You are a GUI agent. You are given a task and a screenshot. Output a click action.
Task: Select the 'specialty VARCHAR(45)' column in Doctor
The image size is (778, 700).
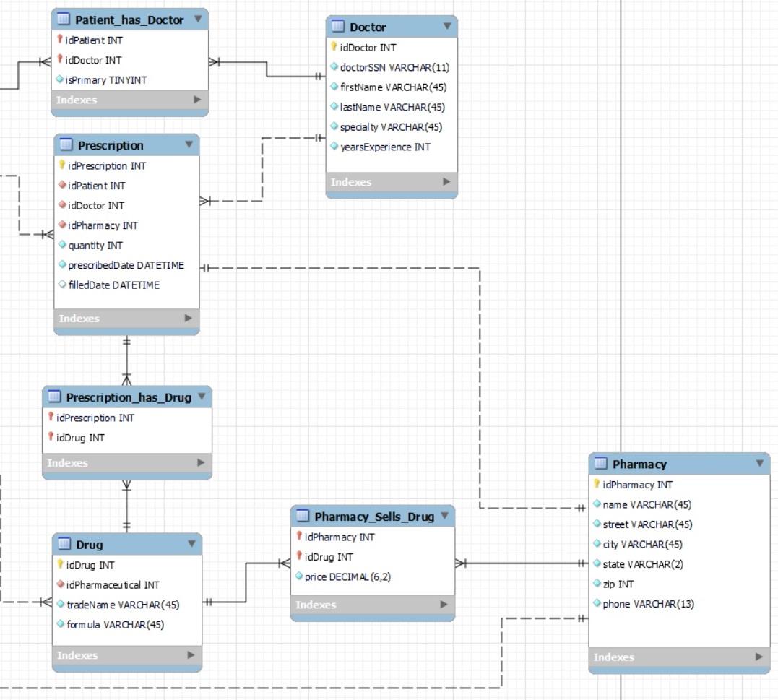coord(392,127)
